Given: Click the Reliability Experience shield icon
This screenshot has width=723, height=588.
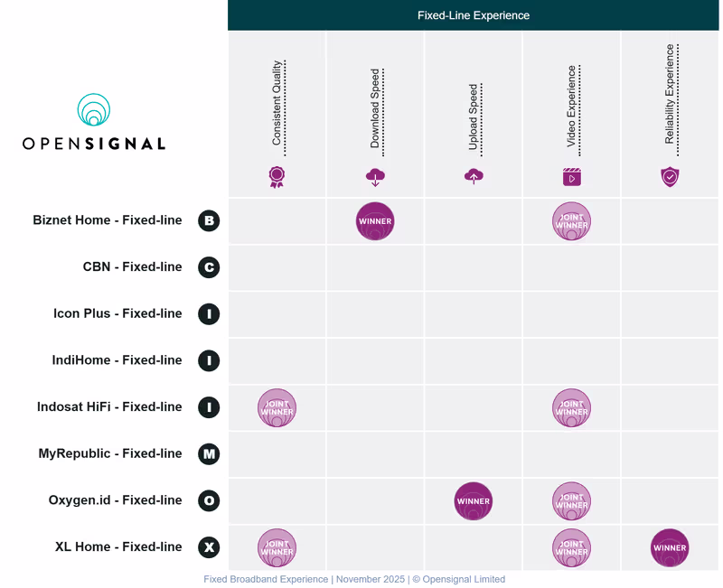Looking at the screenshot, I should 670,177.
